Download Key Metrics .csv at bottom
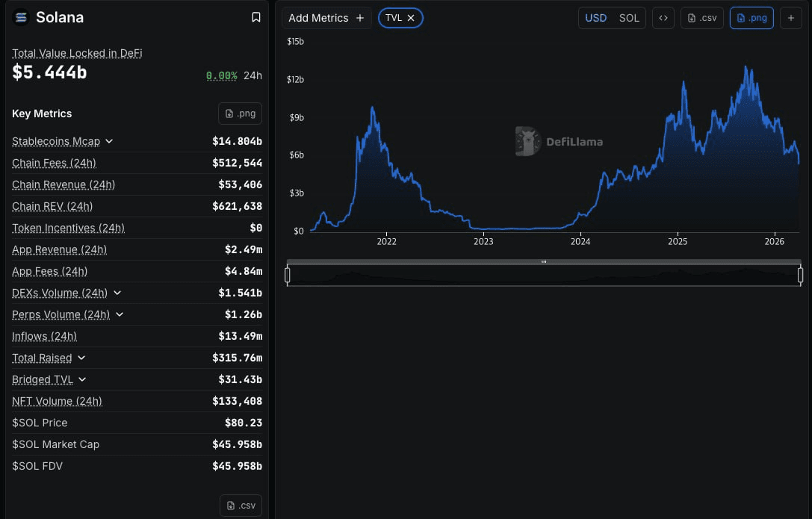Screen dimensions: 812x519 click(x=241, y=506)
